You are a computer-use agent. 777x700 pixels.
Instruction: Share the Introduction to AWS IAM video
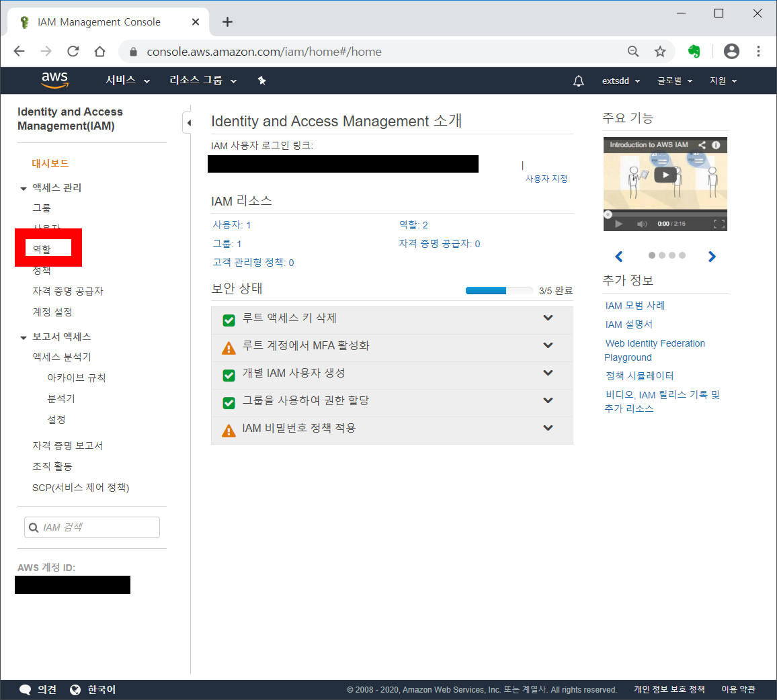(702, 144)
